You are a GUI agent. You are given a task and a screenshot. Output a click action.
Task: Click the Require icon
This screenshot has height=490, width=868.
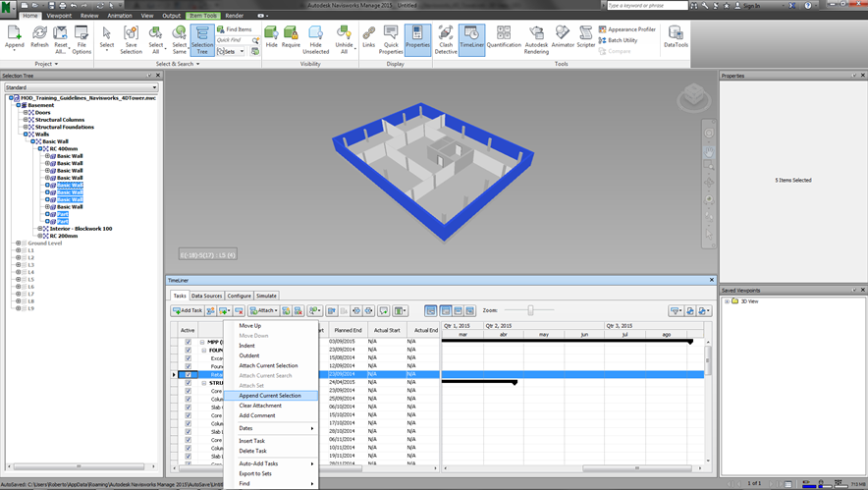[x=291, y=37]
